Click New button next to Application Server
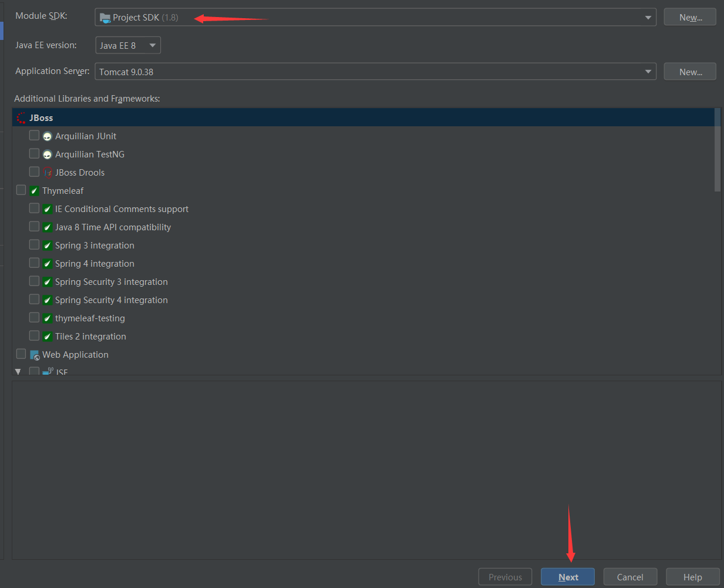 [x=690, y=72]
